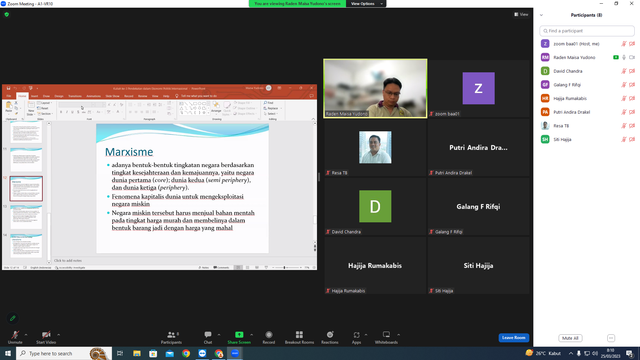Viewport: 640px width, 360px height.
Task: Expand the arrow next to Chat
Action: click(219, 335)
